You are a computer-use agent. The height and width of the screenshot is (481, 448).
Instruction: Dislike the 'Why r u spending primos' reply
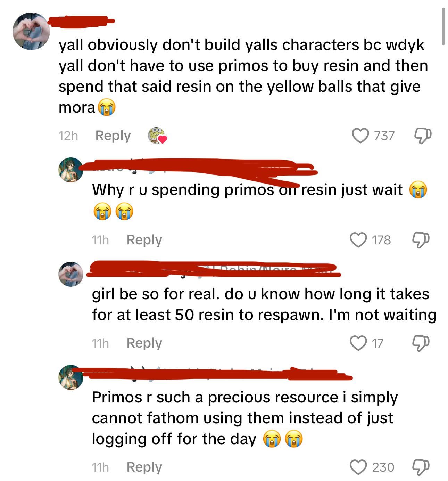421,240
